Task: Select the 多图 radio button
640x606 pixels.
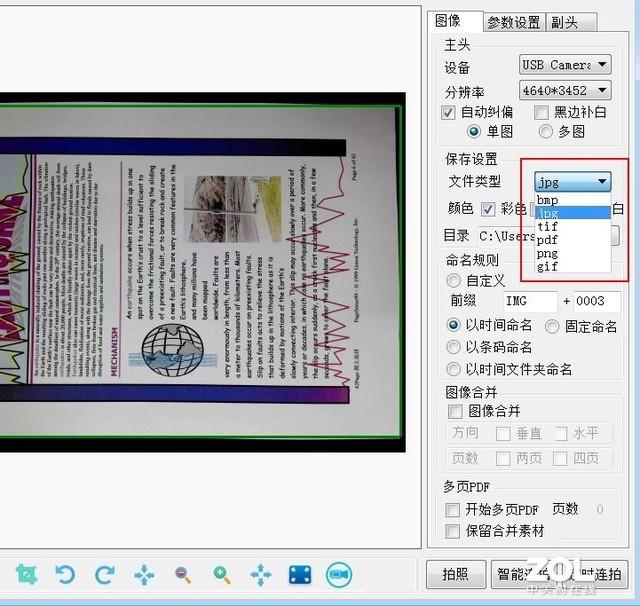Action: (x=546, y=132)
